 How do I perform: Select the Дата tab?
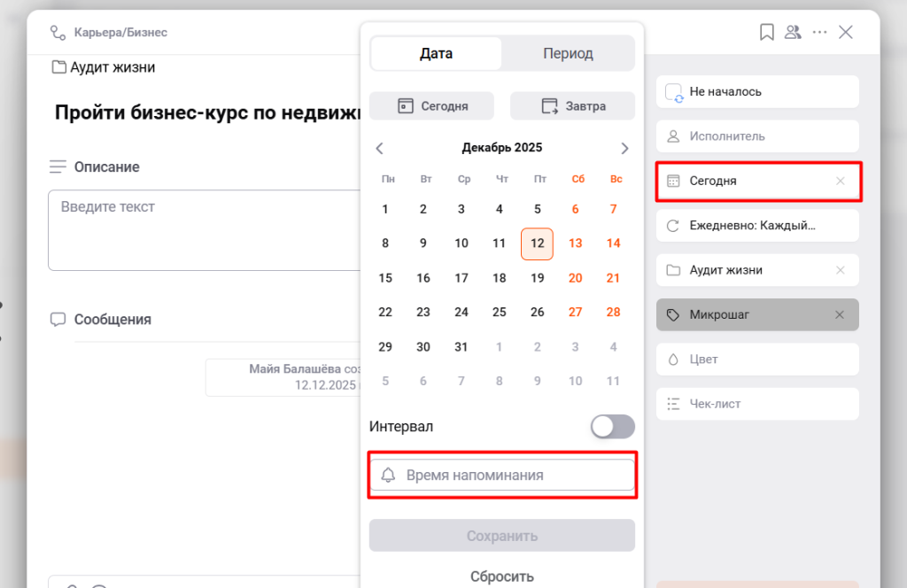[x=436, y=53]
